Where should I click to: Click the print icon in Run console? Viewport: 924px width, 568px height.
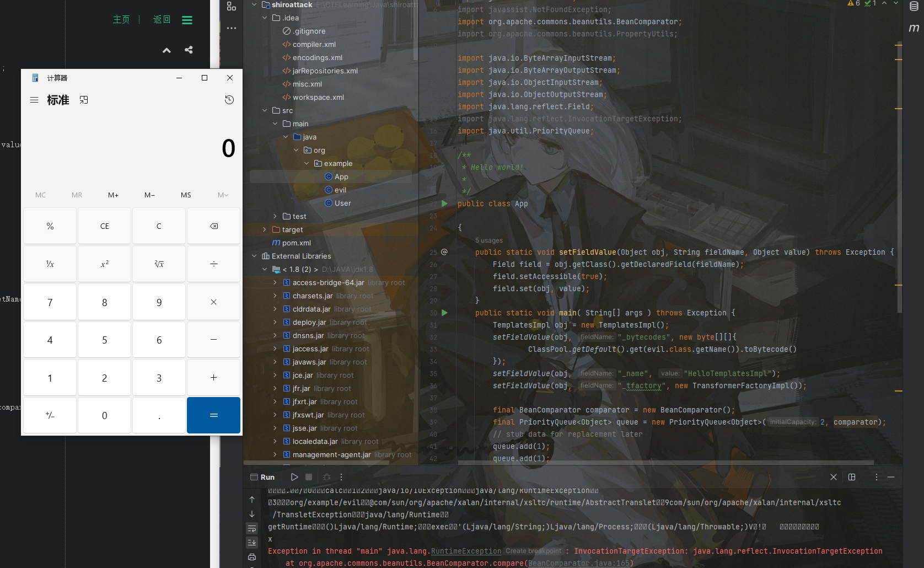(x=252, y=557)
